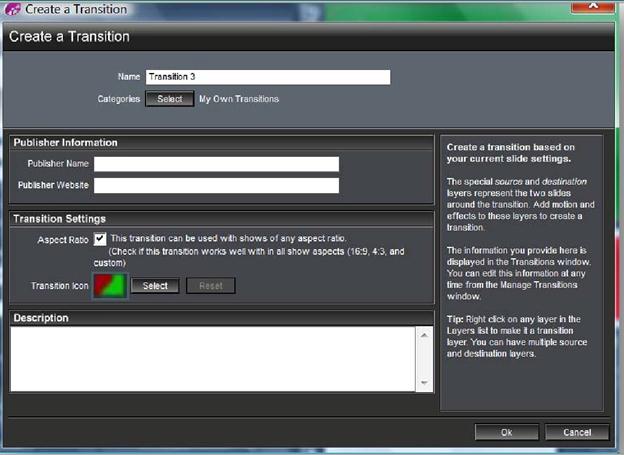
Task: Click Select button next to Transition Icon
Action: [x=155, y=285]
